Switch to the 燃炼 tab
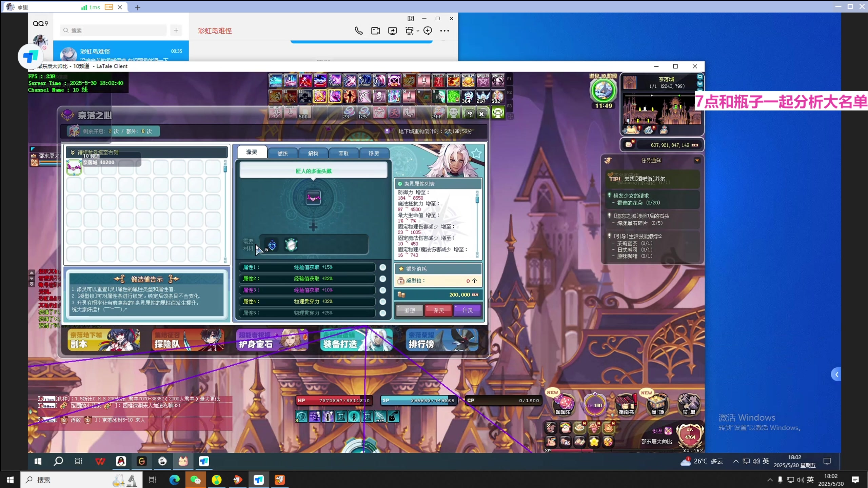Screen dimensions: 868x488 tap(282, 154)
